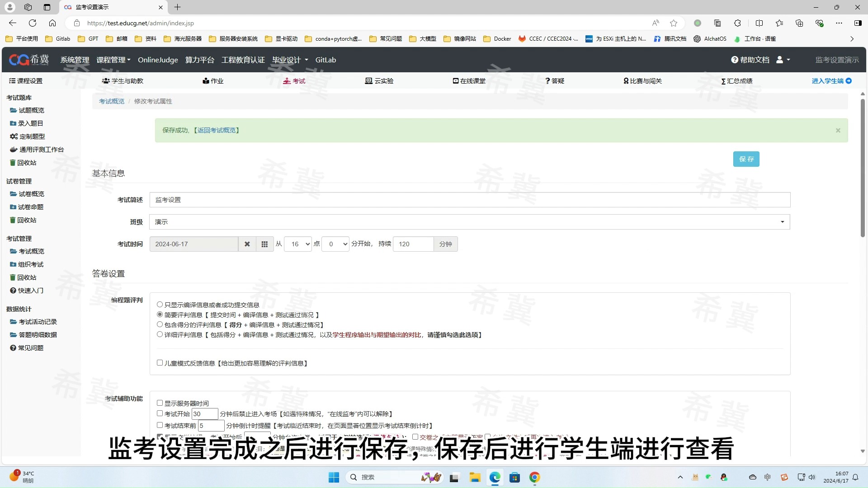This screenshot has height=488, width=868.
Task: Switch to 云实验 tab
Action: point(379,81)
